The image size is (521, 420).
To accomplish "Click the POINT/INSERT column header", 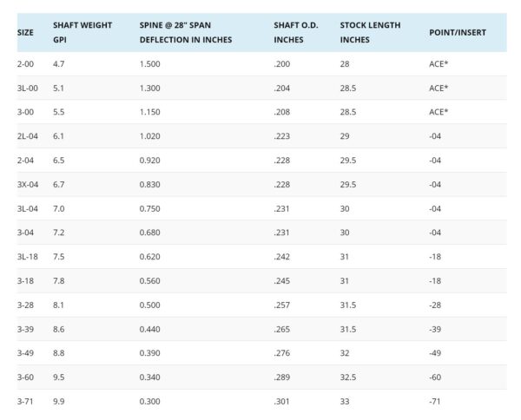I will point(457,32).
